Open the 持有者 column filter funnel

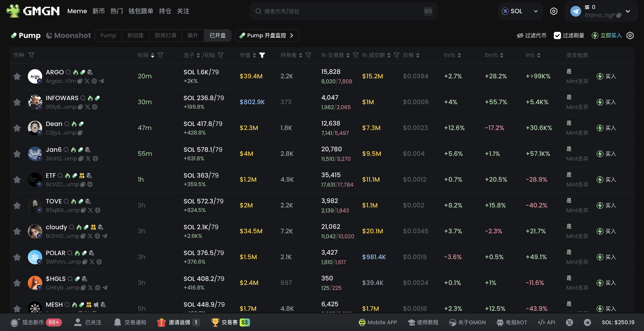[x=308, y=55]
